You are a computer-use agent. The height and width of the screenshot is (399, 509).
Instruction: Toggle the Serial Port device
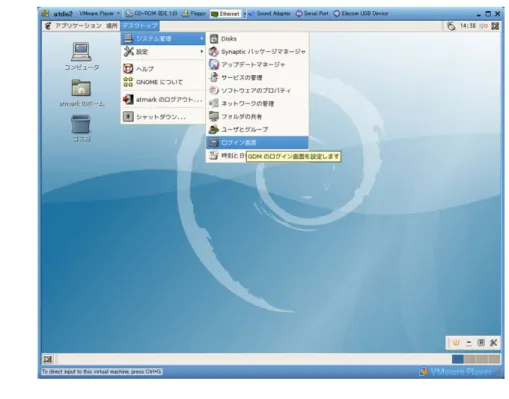click(x=312, y=14)
